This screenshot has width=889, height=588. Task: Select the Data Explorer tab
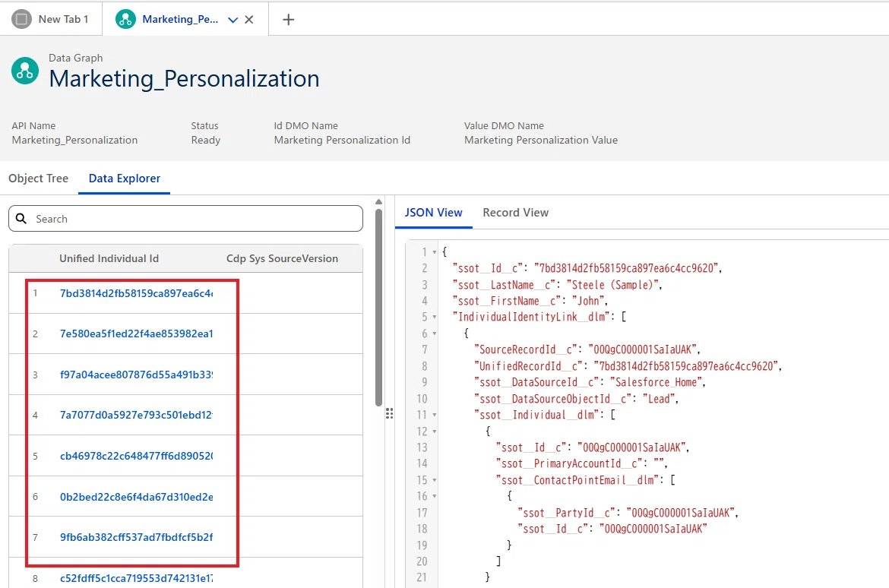tap(124, 178)
